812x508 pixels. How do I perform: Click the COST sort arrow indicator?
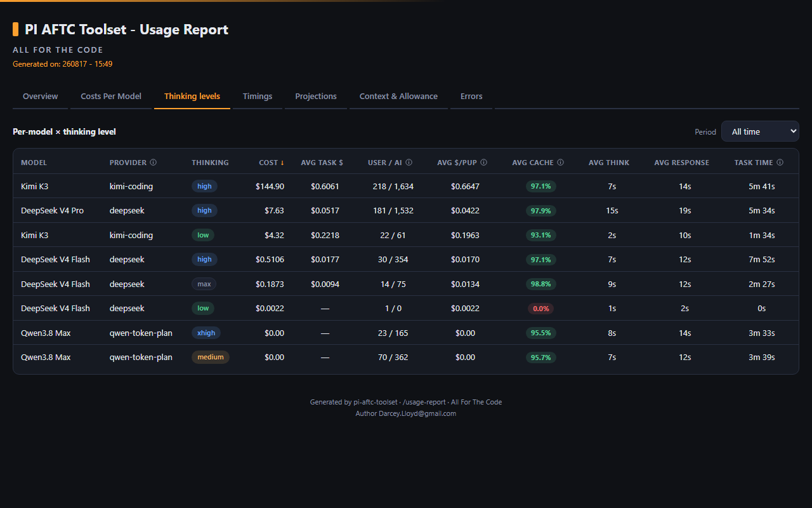(282, 163)
